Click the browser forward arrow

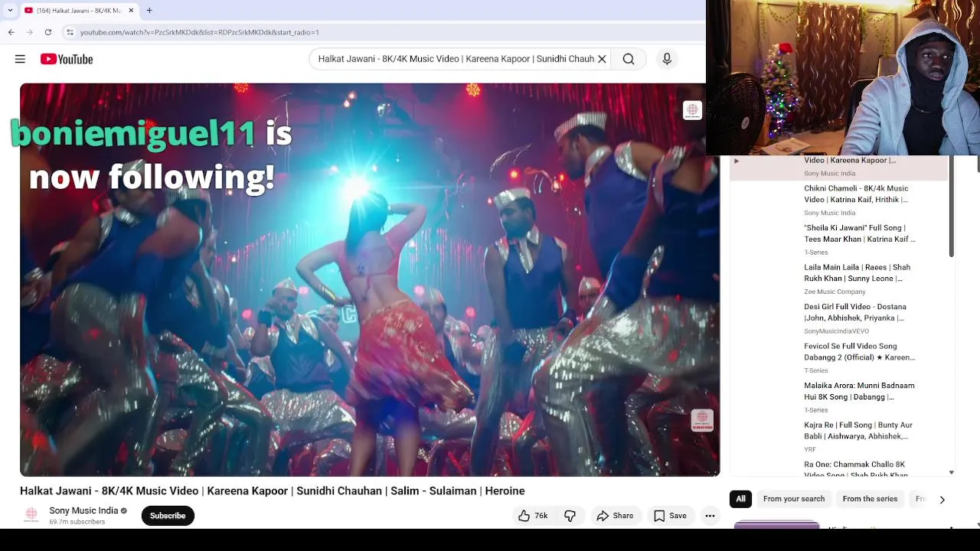[30, 32]
